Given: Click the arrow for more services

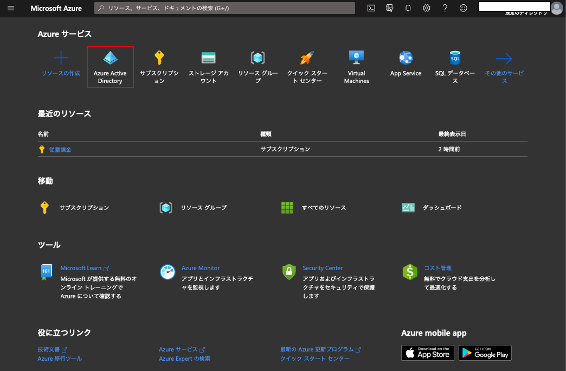Looking at the screenshot, I should (x=504, y=58).
